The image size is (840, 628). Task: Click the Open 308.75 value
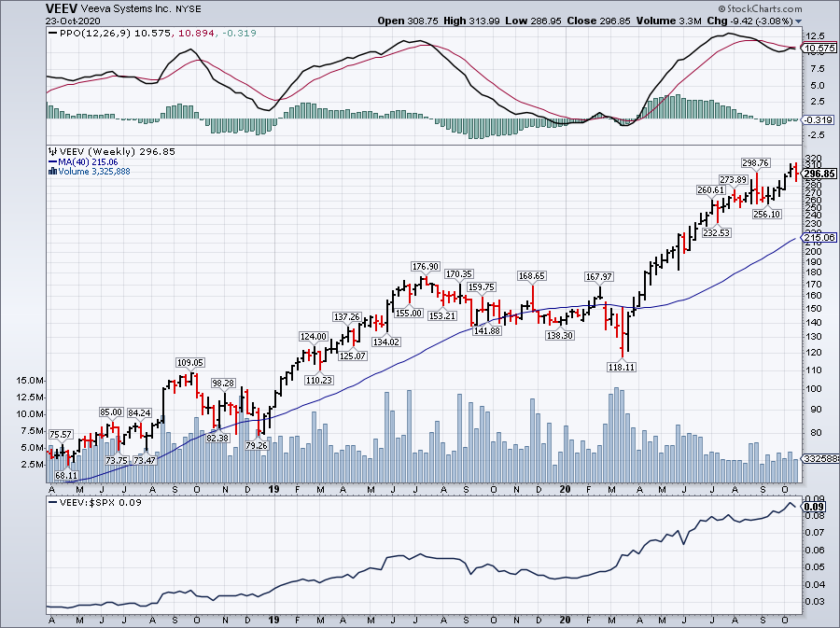tap(408, 21)
